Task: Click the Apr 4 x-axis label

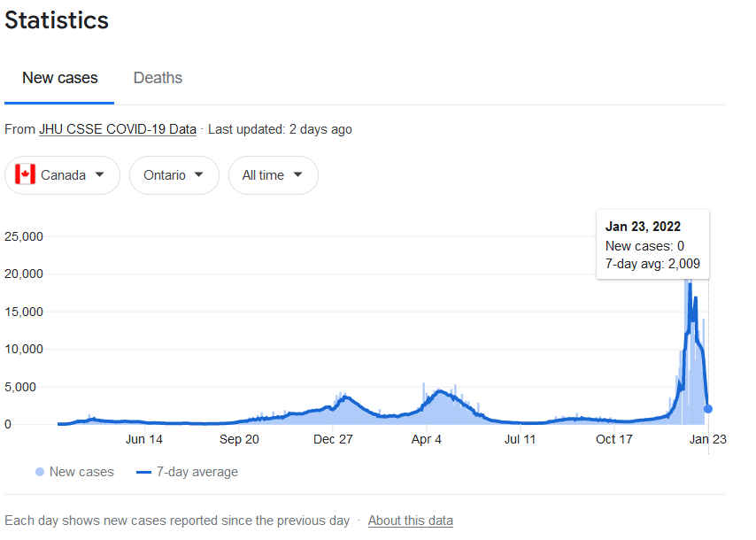Action: [x=427, y=439]
